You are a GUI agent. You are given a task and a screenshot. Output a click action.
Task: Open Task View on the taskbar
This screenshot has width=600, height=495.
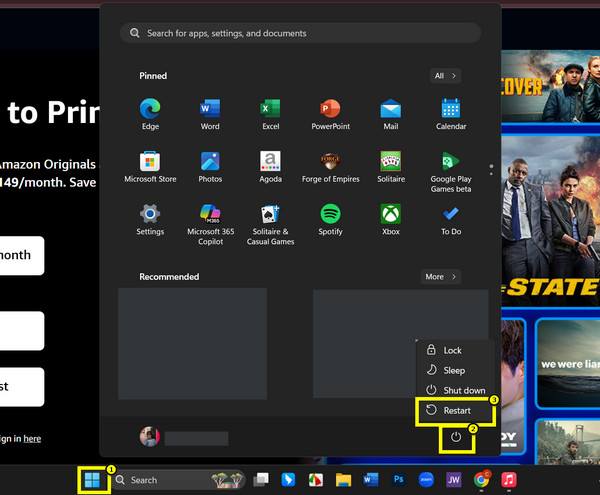(x=261, y=480)
